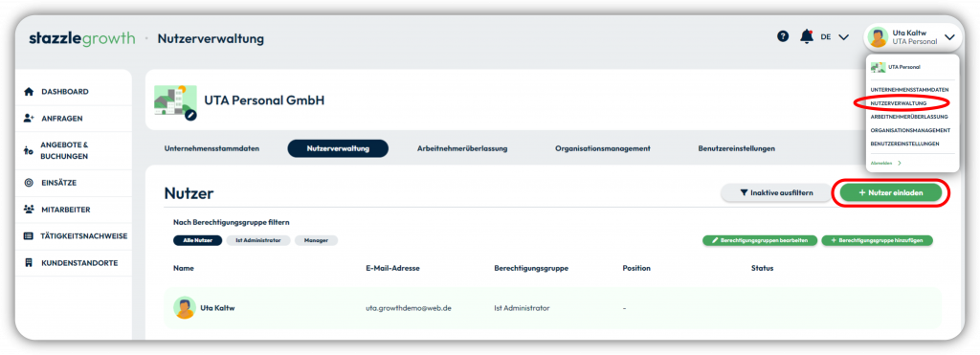This screenshot has height=355, width=980.
Task: Select the Nutzerverwaltung tab
Action: 338,148
